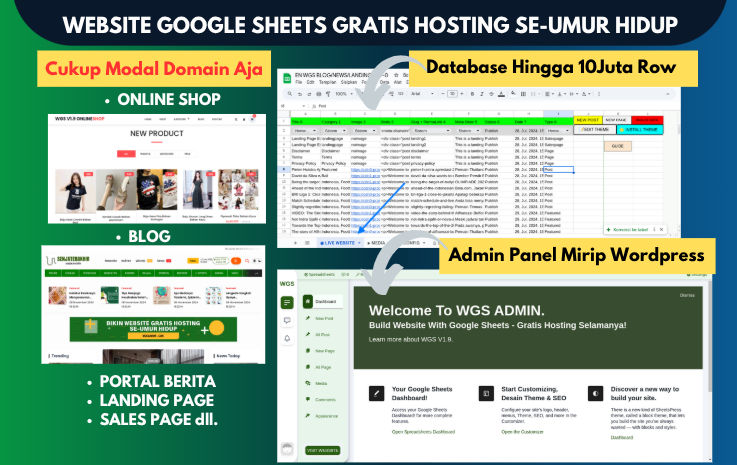
Task: Click the search icon in Sheets toolbar
Action: click(x=290, y=94)
